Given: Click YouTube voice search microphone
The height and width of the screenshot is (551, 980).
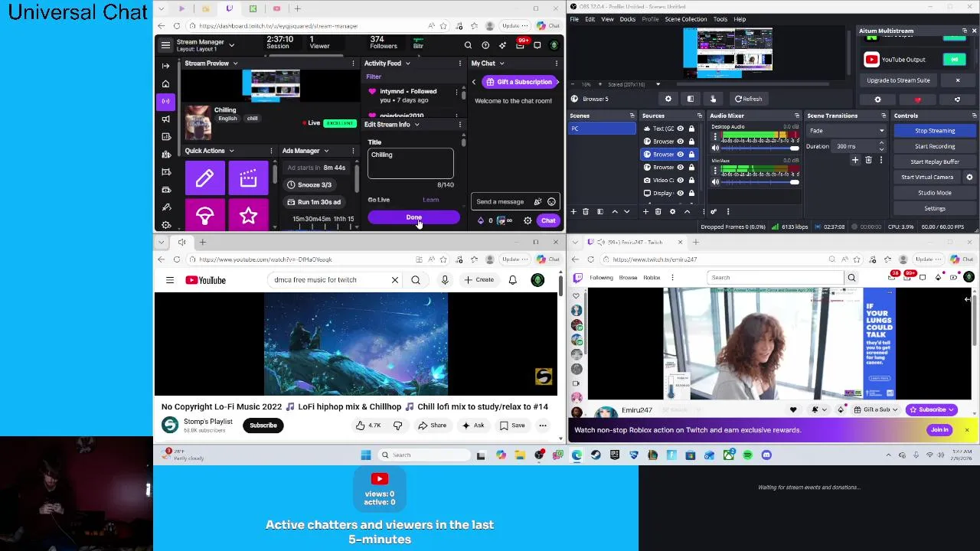Looking at the screenshot, I should tap(445, 280).
